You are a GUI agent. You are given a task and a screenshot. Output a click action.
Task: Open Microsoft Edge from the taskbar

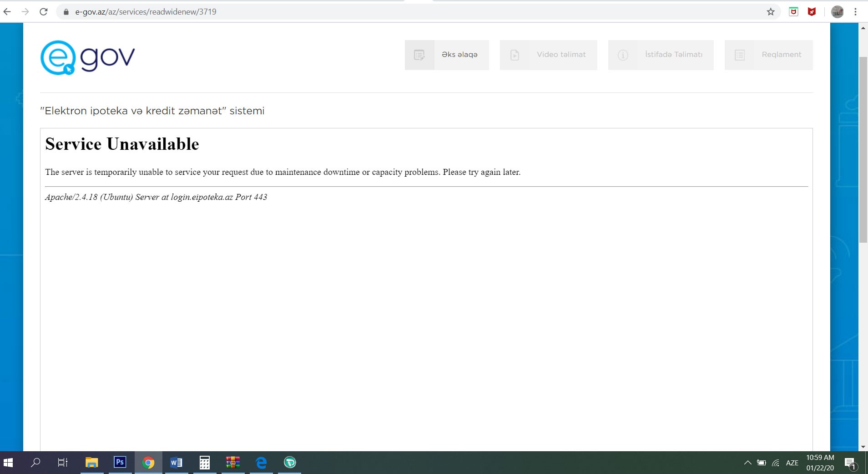click(x=261, y=463)
